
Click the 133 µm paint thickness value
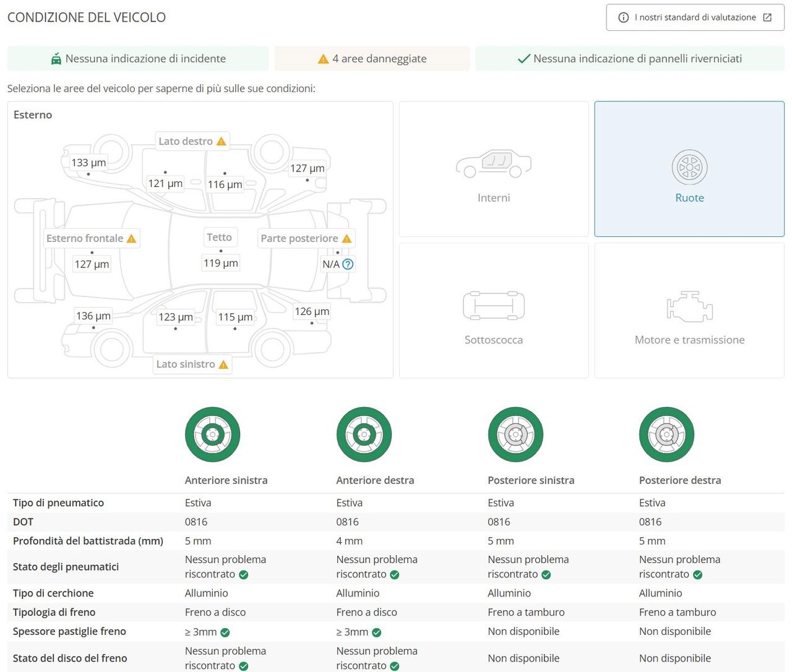tap(88, 163)
